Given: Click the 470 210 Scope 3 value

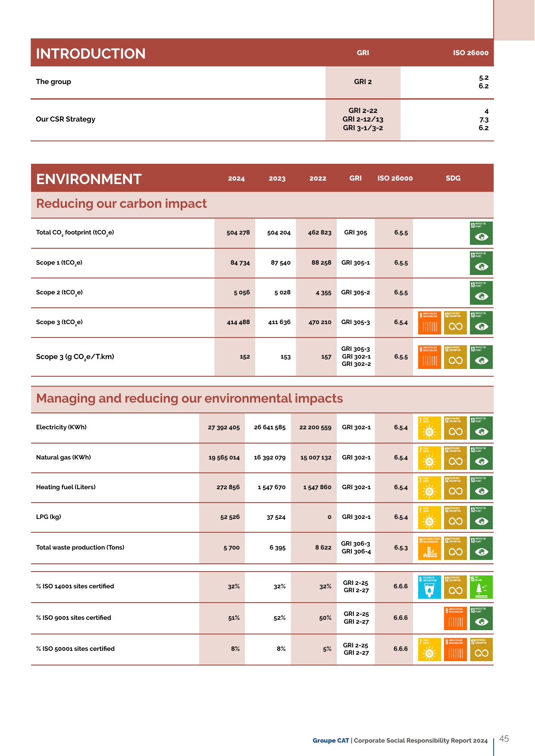Looking at the screenshot, I should (320, 322).
